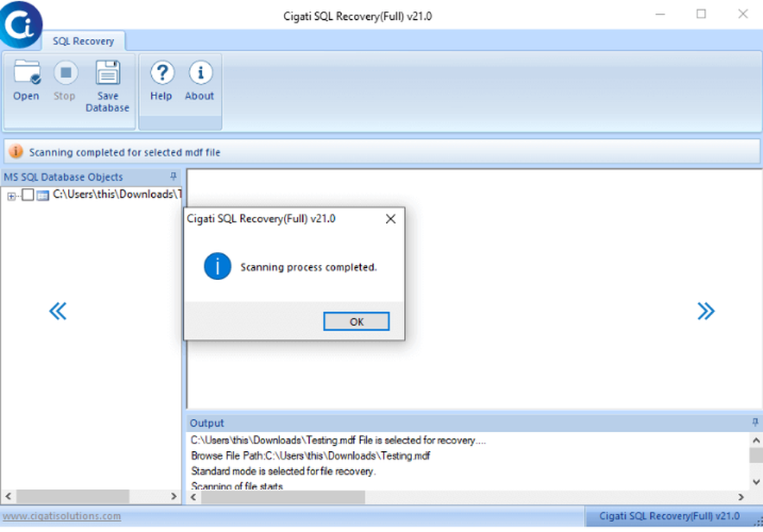Click the 'File is selected for recovery' output line
The width and height of the screenshot is (763, 532).
[x=338, y=440]
